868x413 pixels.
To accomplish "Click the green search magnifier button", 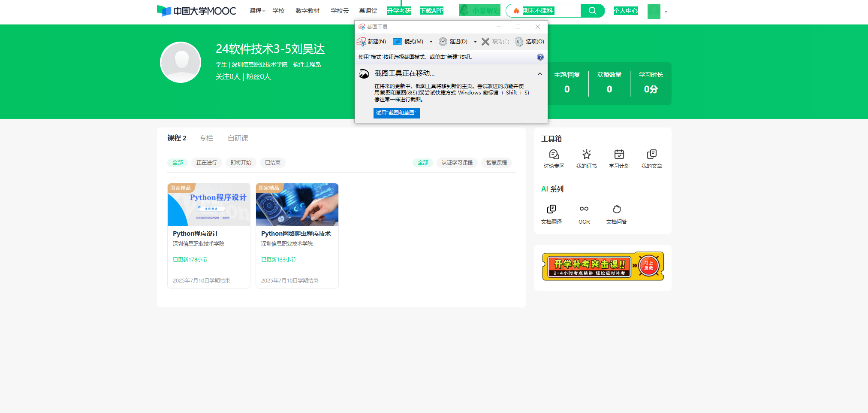I will pos(593,11).
